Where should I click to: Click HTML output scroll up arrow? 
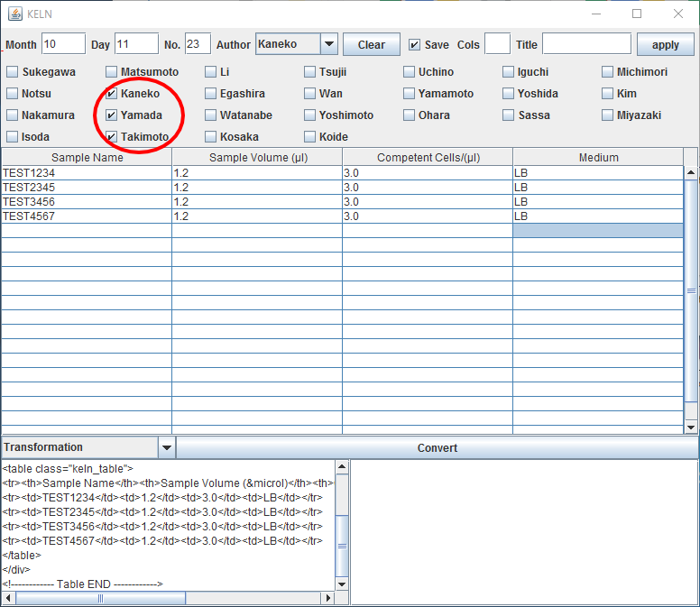pos(342,467)
